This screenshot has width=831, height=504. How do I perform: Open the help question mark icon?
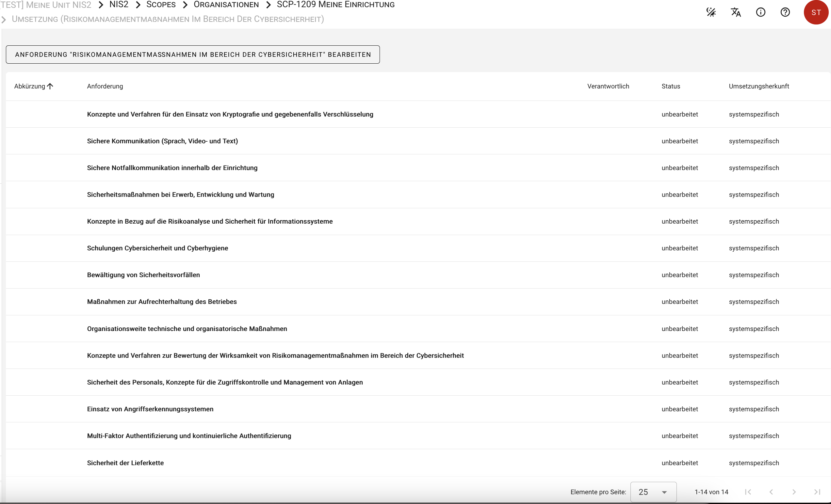pos(785,12)
